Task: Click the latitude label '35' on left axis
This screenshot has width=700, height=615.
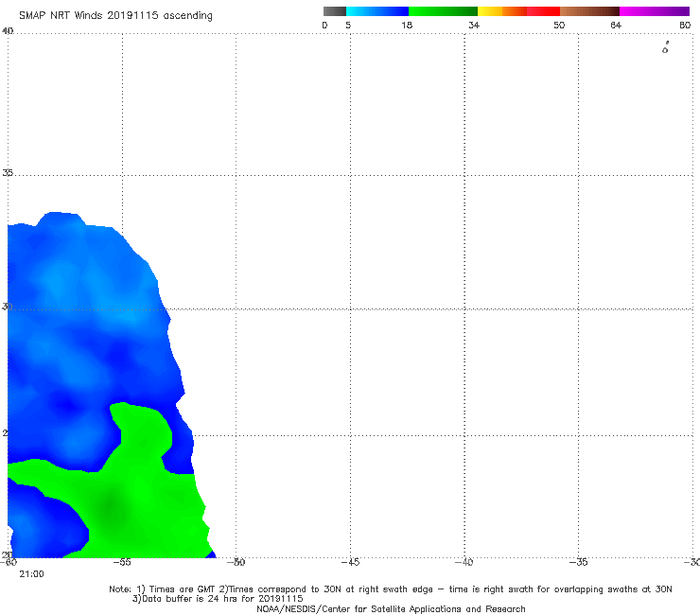Action: click(8, 172)
